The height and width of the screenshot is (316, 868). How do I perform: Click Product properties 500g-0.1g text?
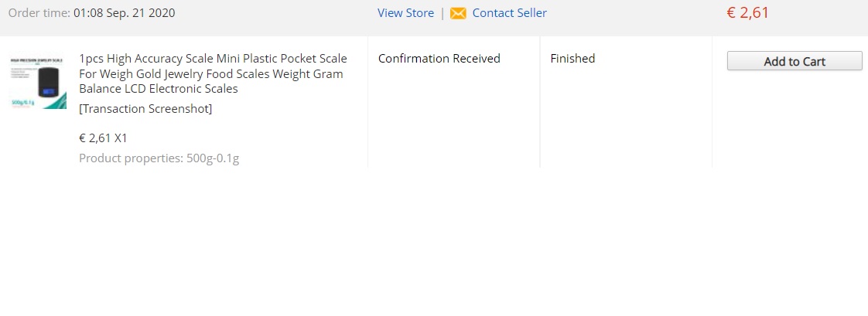click(159, 158)
